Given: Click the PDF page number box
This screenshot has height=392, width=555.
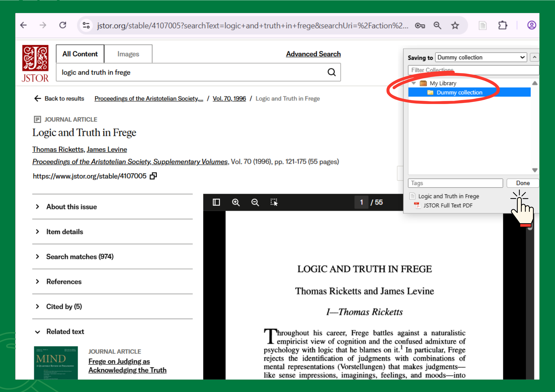Looking at the screenshot, I should pos(361,202).
